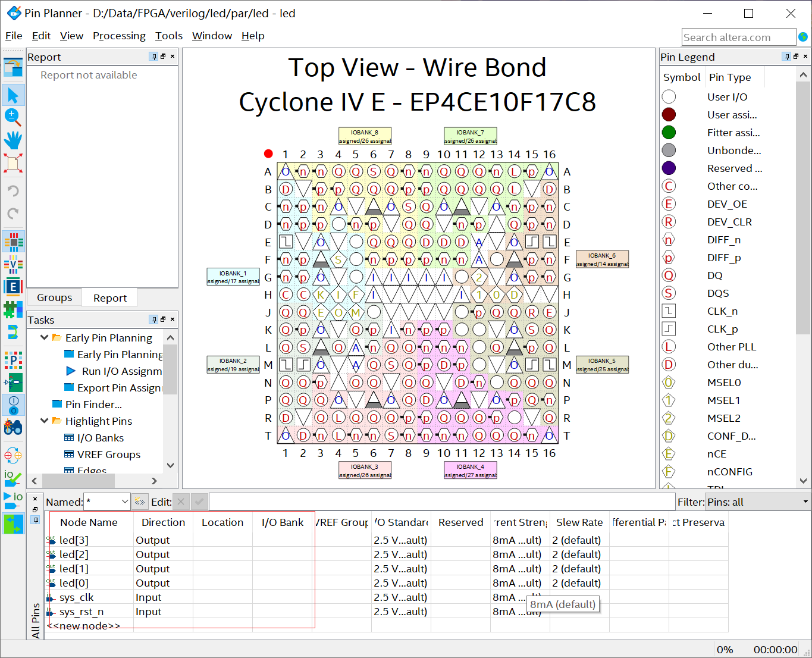Image resolution: width=812 pixels, height=658 pixels.
Task: Close the Report panel
Action: tap(173, 57)
